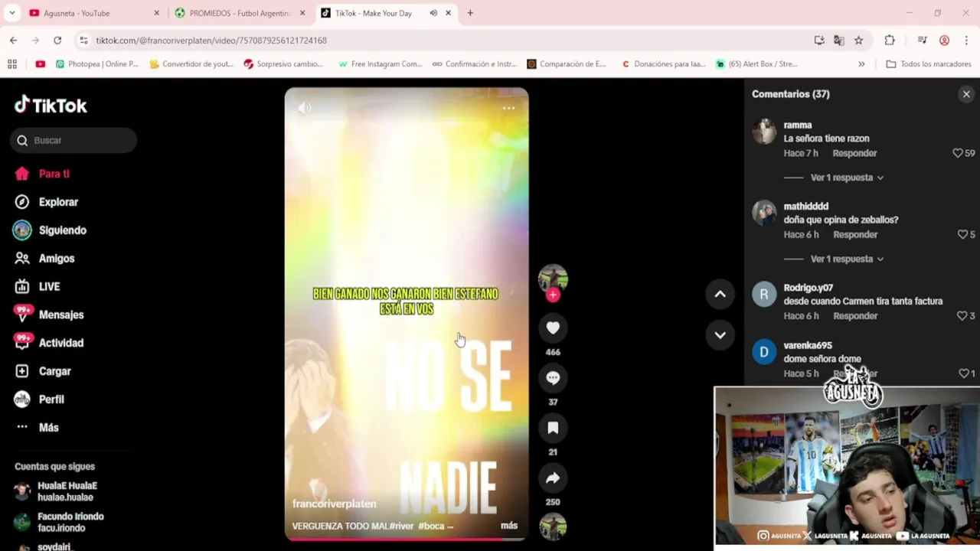Open the Photopea bookmark
Screen dimensions: 980x551
pyautogui.click(x=96, y=64)
